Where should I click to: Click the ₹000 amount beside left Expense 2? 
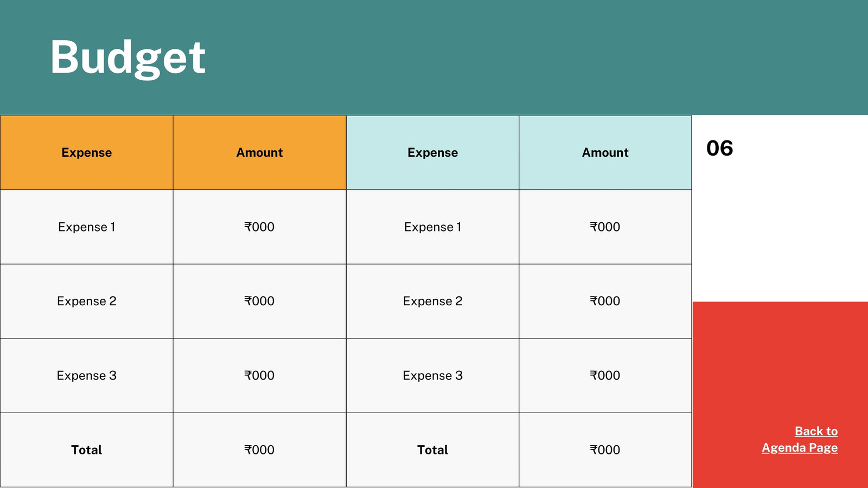259,301
